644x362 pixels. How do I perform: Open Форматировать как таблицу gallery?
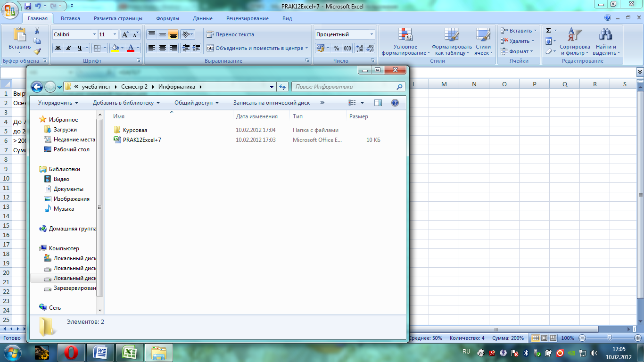pos(452,41)
